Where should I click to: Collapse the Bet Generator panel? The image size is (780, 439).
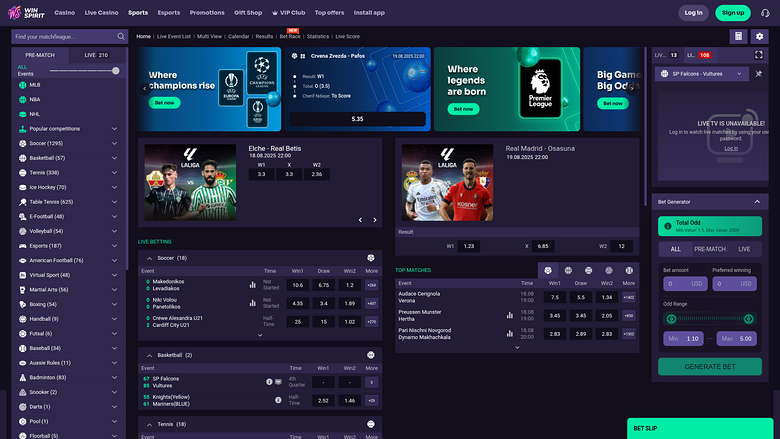[x=757, y=202]
